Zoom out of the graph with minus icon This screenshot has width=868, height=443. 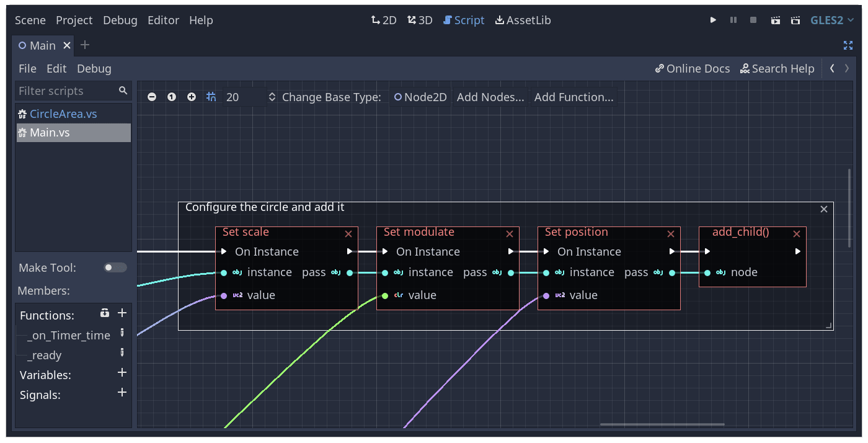click(x=152, y=97)
